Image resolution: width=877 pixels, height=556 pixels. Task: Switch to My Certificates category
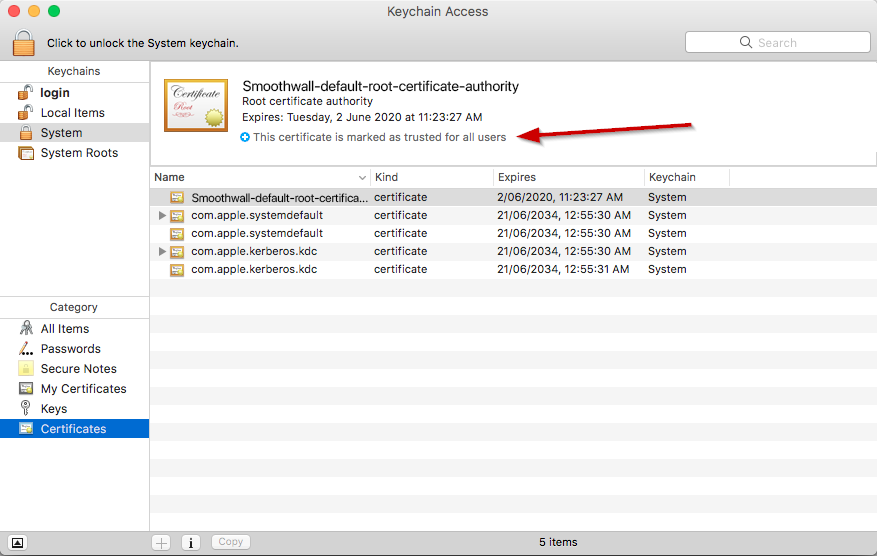(x=83, y=389)
